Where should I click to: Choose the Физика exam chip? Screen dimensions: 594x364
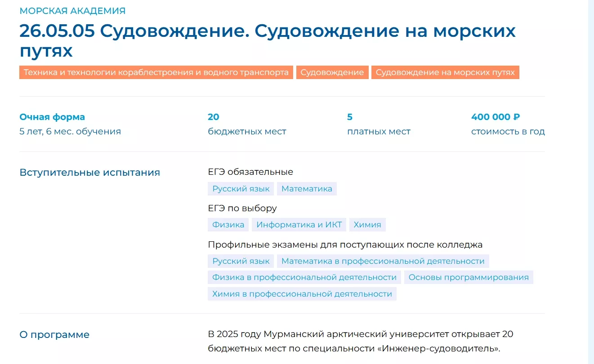[x=228, y=225]
